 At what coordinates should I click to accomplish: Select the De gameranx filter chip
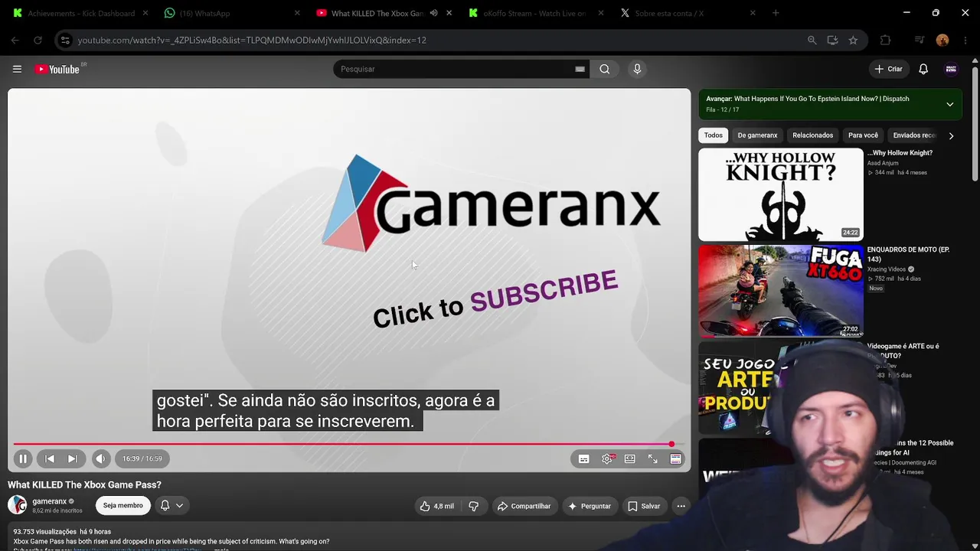tap(757, 135)
